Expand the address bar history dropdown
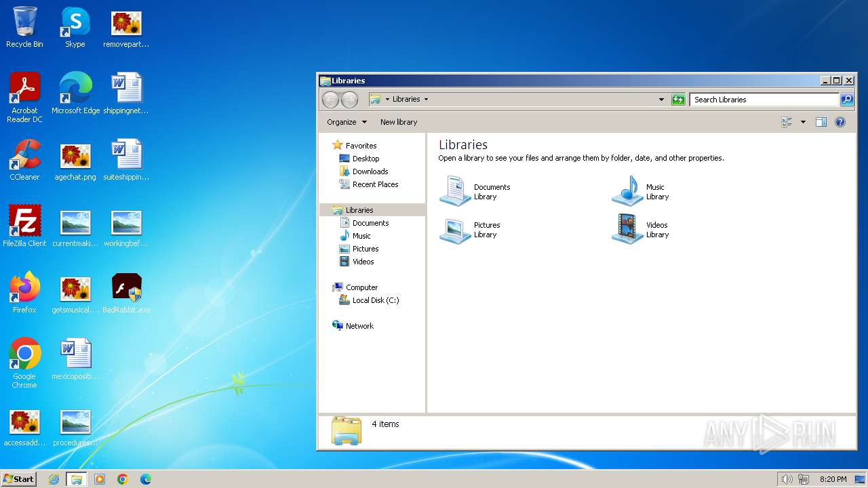The width and height of the screenshot is (868, 488). [x=661, y=100]
